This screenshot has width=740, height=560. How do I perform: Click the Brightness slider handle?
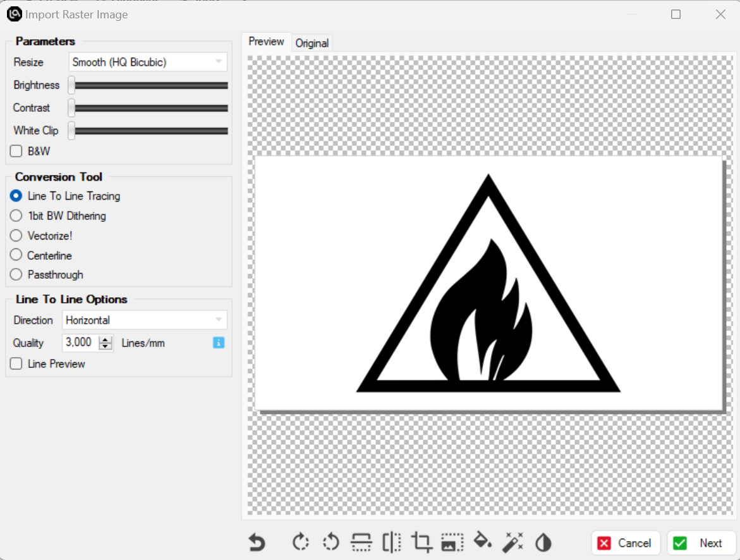[x=72, y=85]
